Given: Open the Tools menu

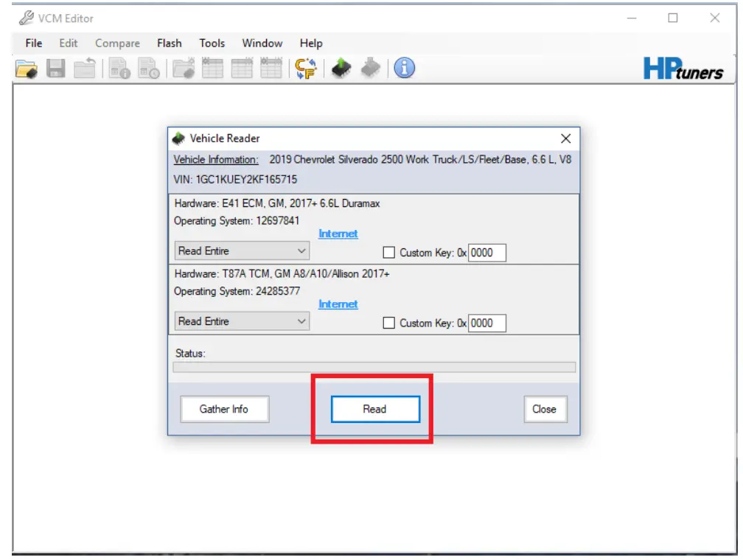Looking at the screenshot, I should pos(212,43).
